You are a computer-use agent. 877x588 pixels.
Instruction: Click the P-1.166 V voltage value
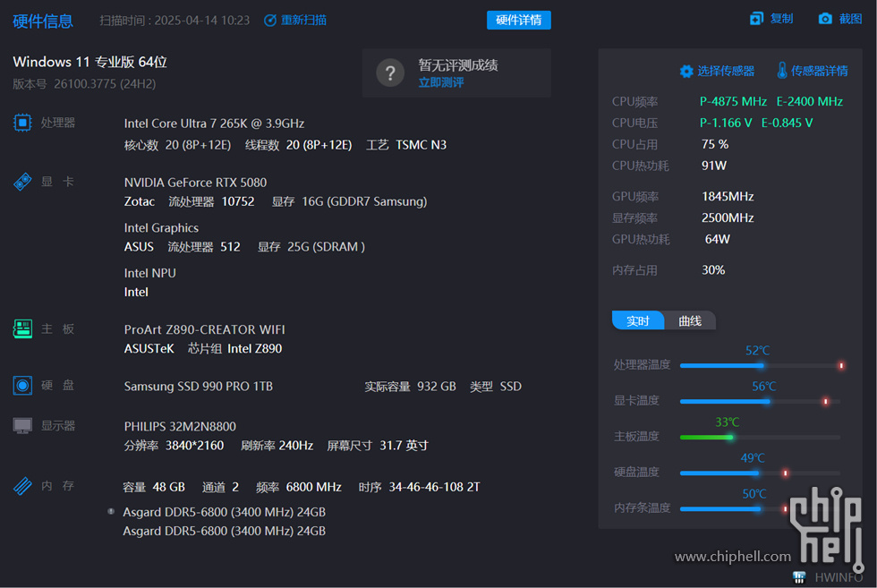click(726, 123)
